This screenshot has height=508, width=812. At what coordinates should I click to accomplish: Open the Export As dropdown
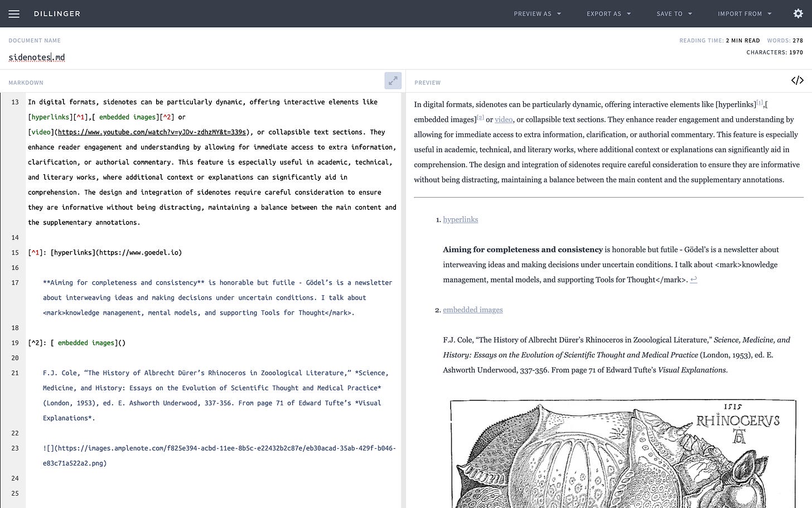click(609, 14)
